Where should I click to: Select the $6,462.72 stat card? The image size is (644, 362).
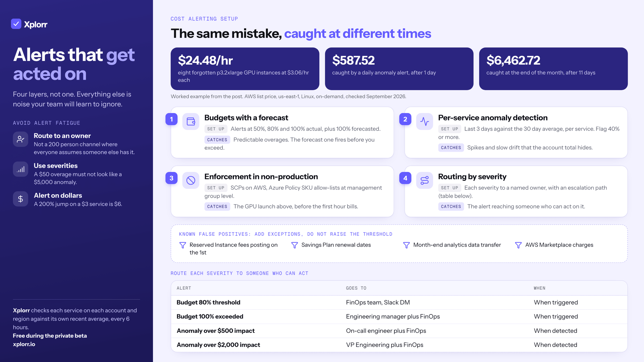(553, 69)
